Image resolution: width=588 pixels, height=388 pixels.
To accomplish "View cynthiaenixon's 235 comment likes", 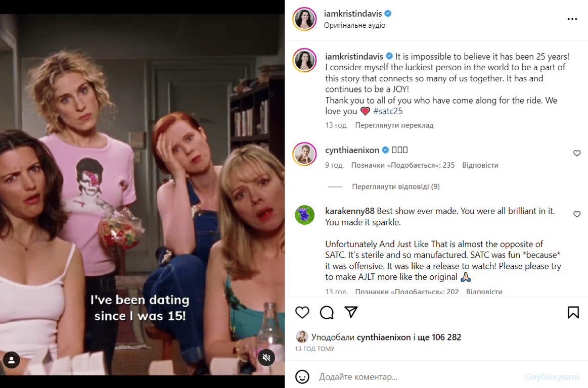I will coord(403,165).
